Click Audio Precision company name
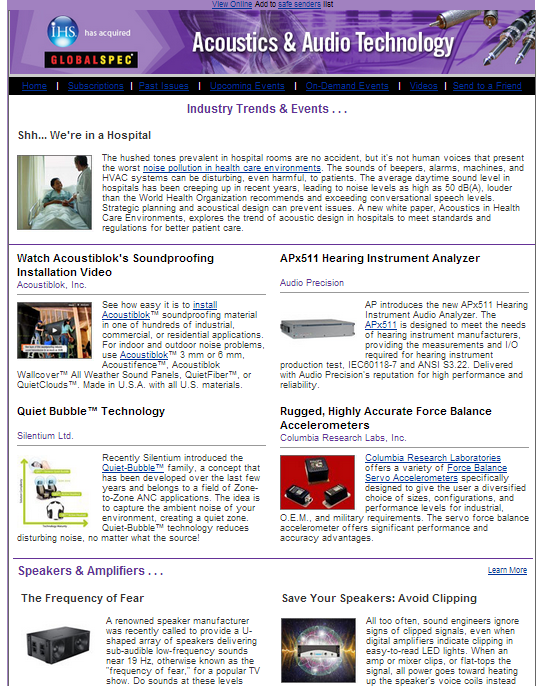 coord(312,283)
